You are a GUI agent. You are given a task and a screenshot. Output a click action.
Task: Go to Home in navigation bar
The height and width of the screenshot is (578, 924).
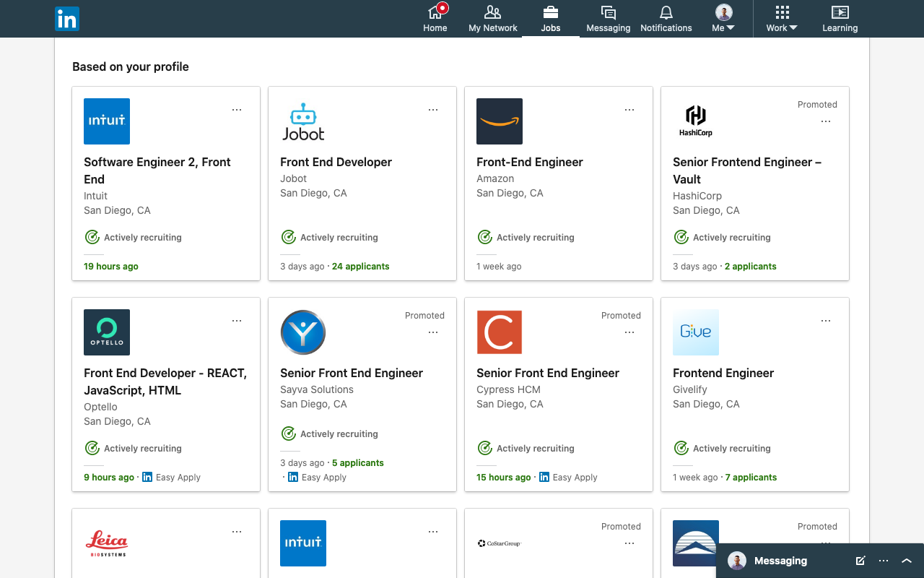[x=435, y=19]
